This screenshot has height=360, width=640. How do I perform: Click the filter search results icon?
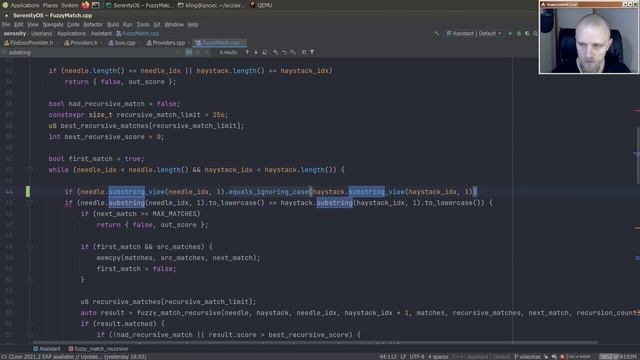[x=312, y=52]
